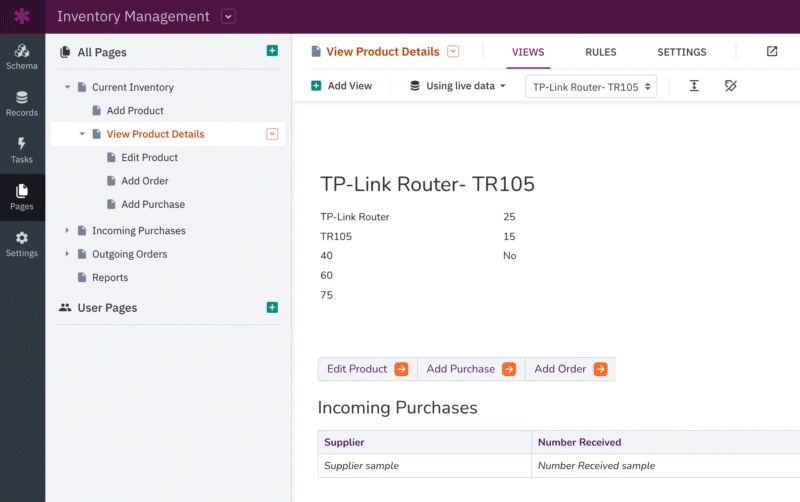Open dropdown on View Product Details tree row
Screen dimensions: 800x502
pos(272,134)
